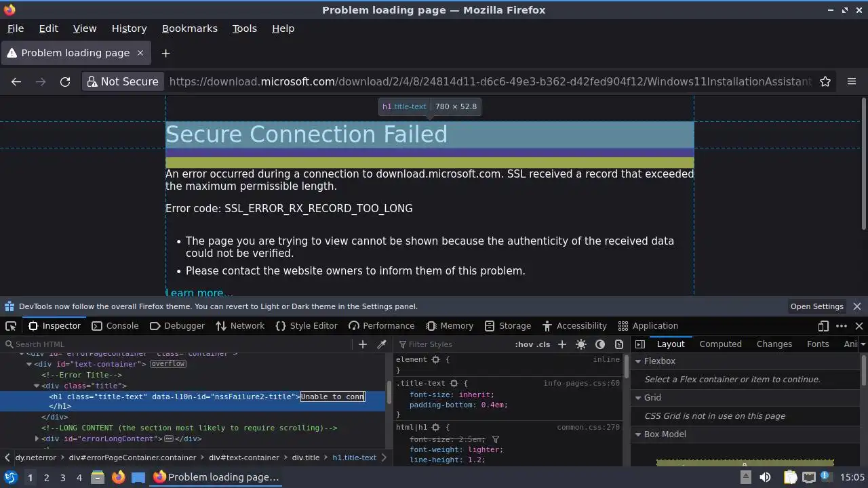Open the Firefox application menu
The height and width of the screenshot is (488, 868).
click(852, 81)
